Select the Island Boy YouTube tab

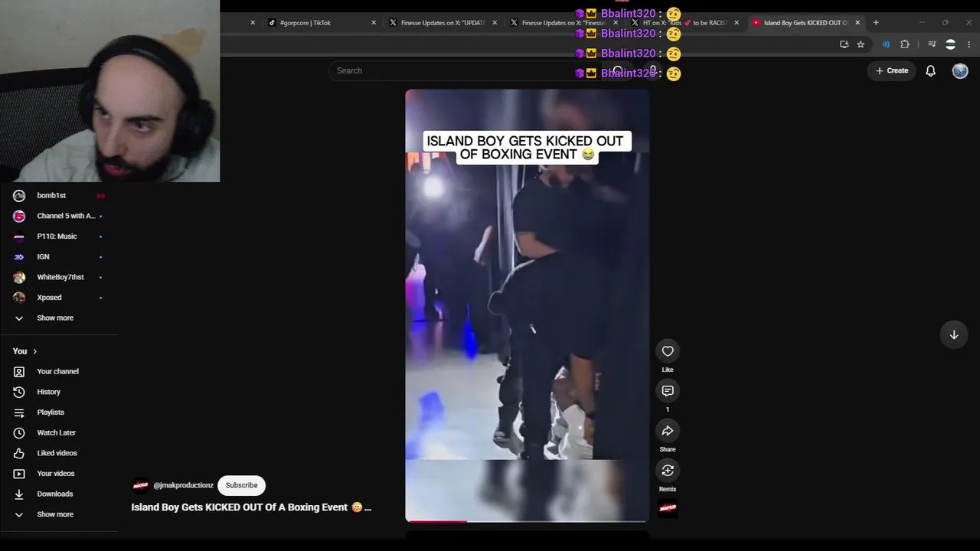(x=804, y=23)
